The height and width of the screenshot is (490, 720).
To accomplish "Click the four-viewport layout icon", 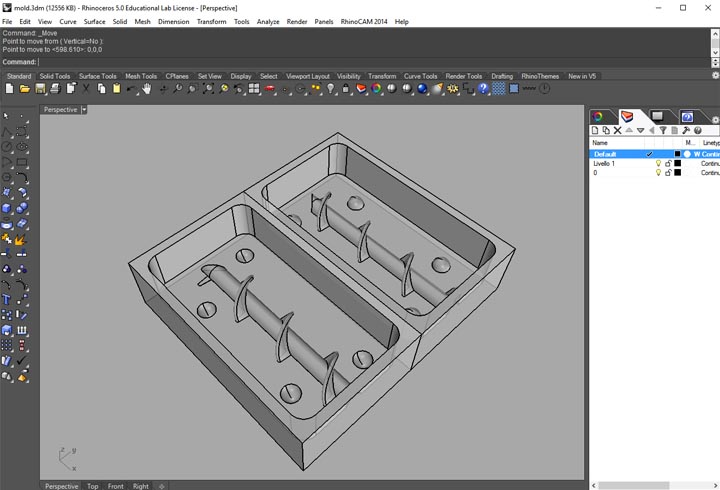I will pyautogui.click(x=254, y=89).
